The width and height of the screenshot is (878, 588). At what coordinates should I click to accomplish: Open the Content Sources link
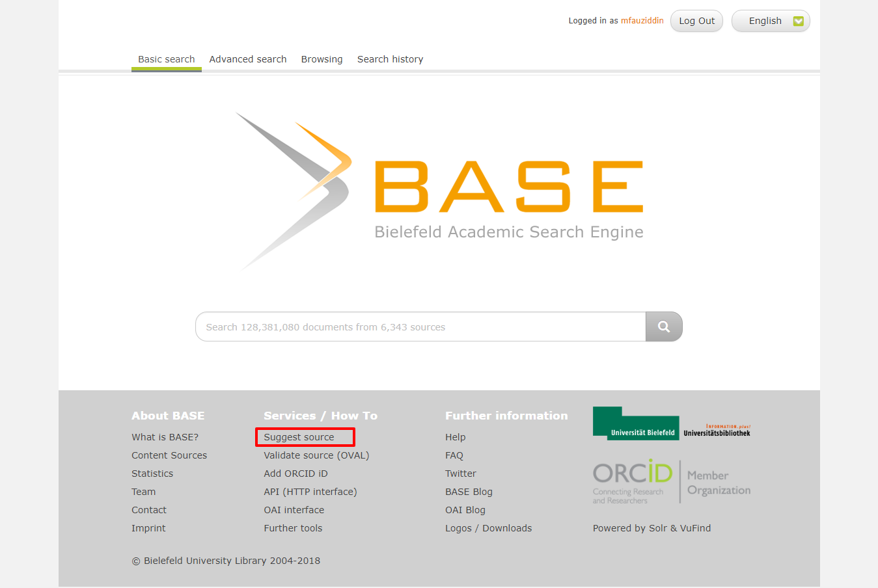point(169,455)
